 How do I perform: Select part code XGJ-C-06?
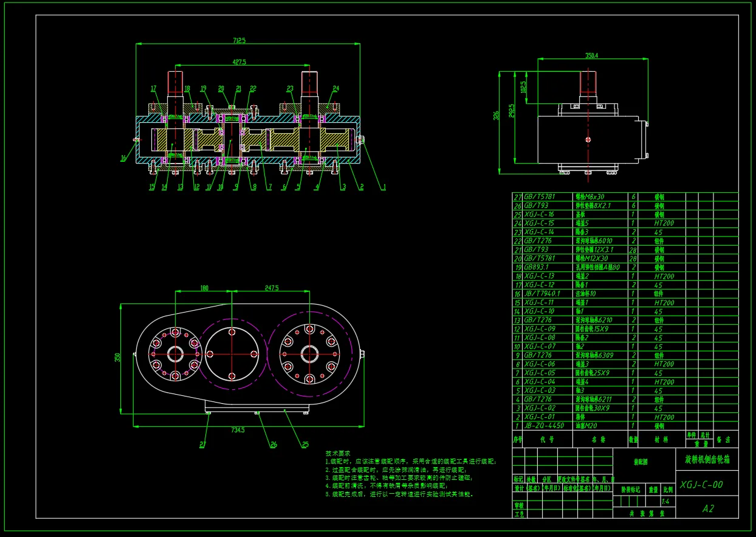(x=539, y=364)
